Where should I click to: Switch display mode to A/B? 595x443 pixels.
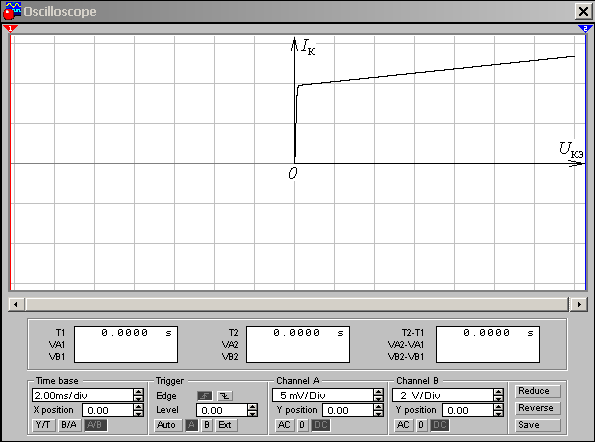(x=95, y=425)
